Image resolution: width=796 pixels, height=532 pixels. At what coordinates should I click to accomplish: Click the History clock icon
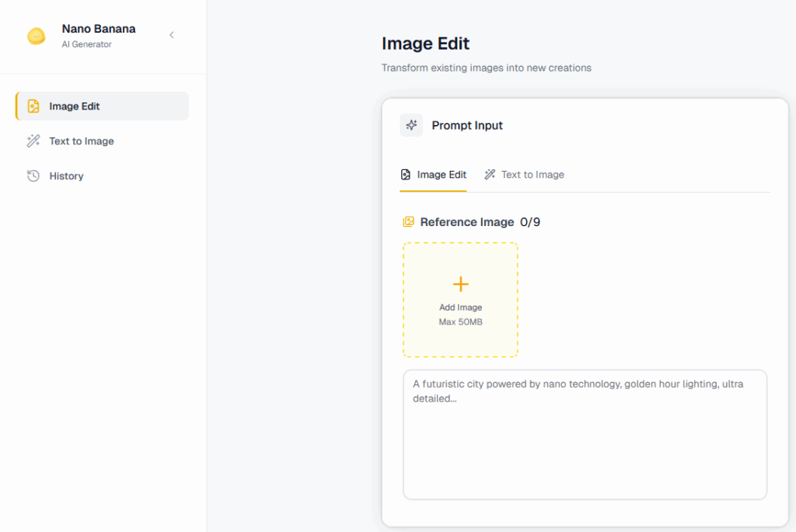[33, 176]
